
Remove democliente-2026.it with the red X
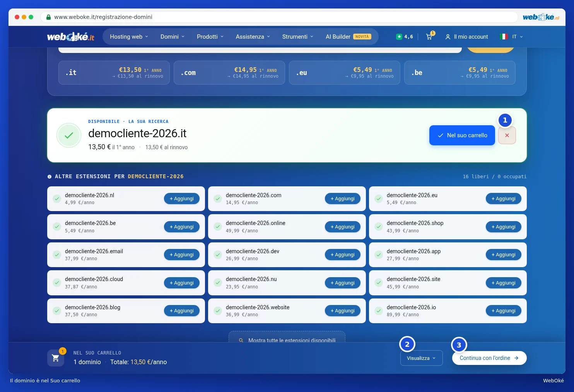[x=507, y=135]
